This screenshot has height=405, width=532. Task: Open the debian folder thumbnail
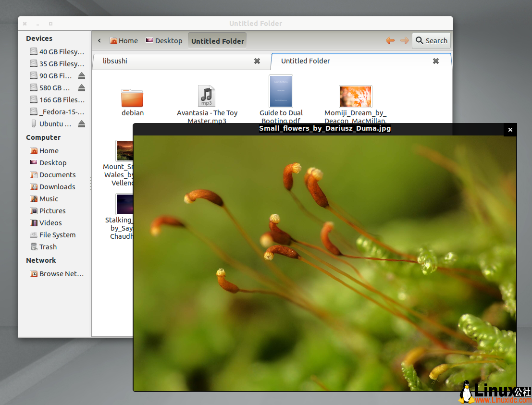click(x=132, y=98)
